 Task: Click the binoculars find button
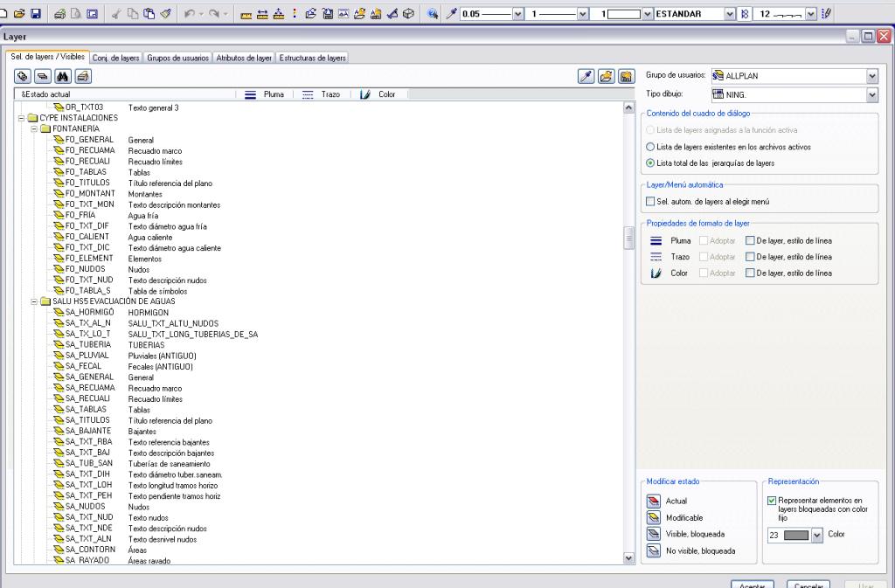pos(63,76)
